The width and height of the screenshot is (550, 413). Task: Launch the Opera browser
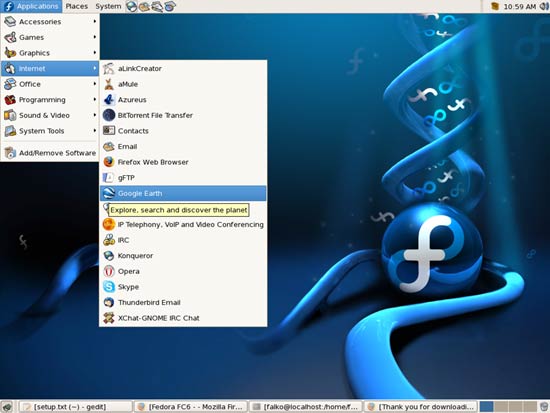coord(183,271)
